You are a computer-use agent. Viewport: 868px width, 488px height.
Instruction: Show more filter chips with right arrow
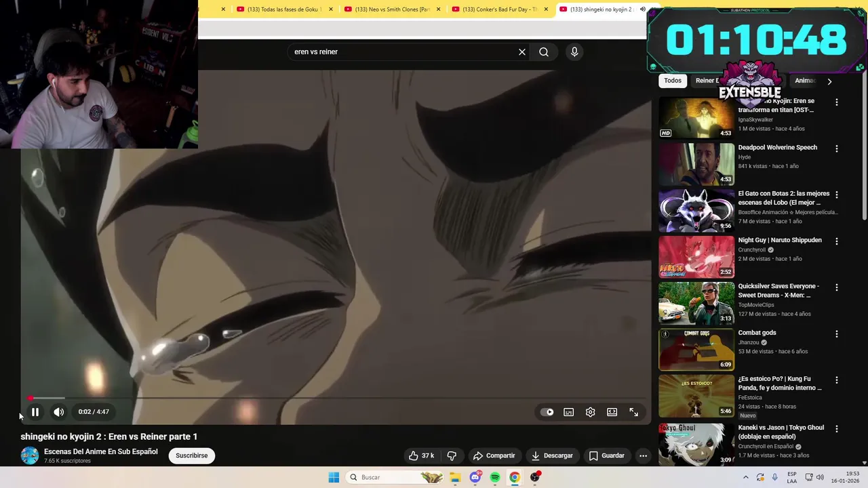pyautogui.click(x=829, y=81)
